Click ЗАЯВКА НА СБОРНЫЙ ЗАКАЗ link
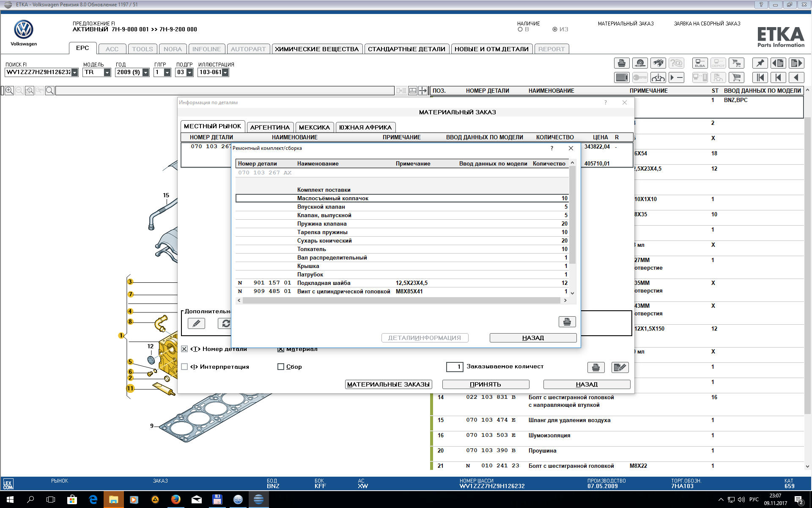812x508 pixels. 707,24
